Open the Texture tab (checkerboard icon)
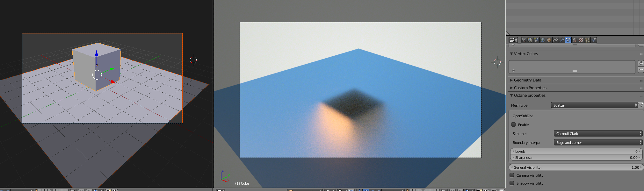 click(581, 40)
